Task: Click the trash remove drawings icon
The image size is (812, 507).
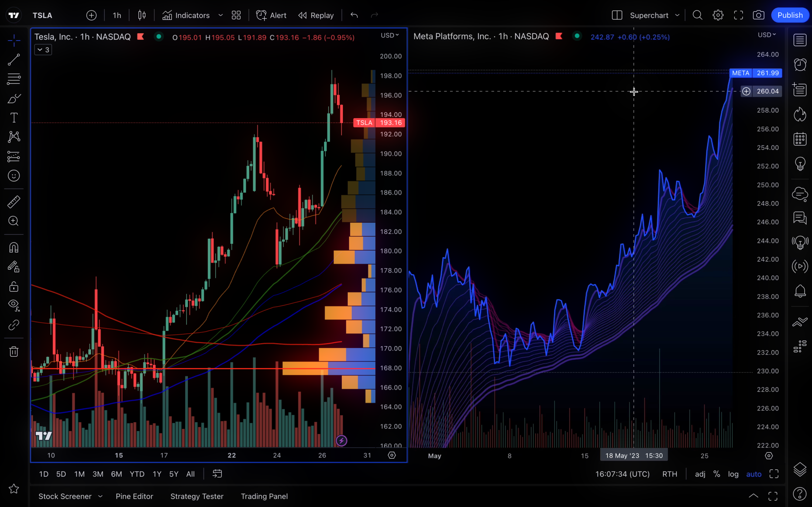Action: [14, 351]
